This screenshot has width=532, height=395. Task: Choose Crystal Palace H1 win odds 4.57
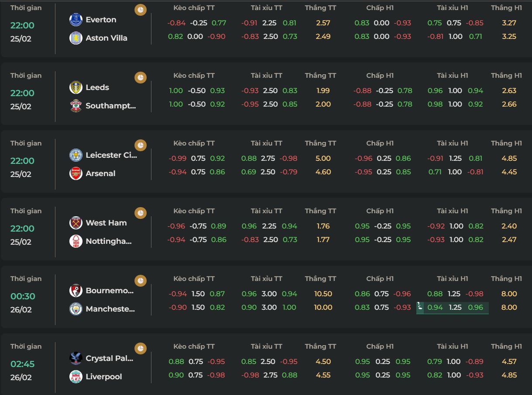click(x=509, y=361)
